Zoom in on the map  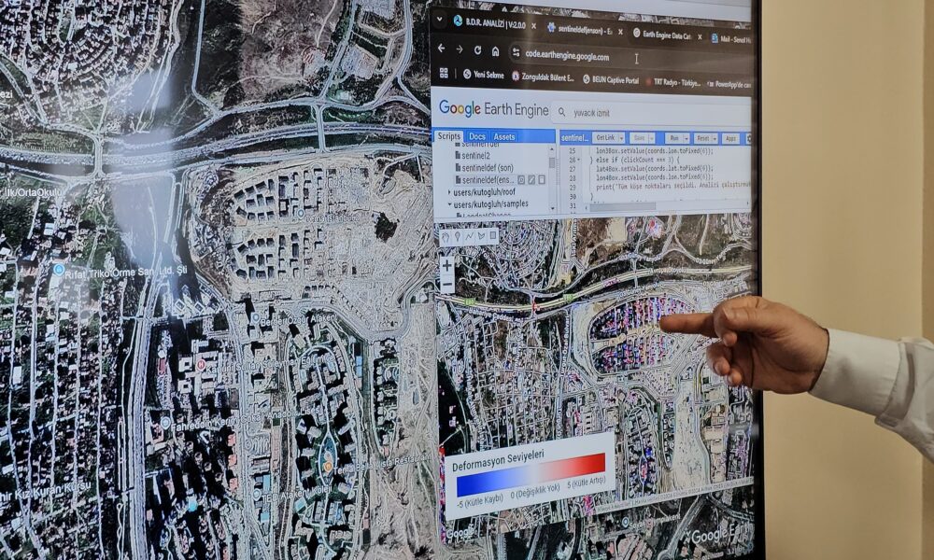pos(446,265)
